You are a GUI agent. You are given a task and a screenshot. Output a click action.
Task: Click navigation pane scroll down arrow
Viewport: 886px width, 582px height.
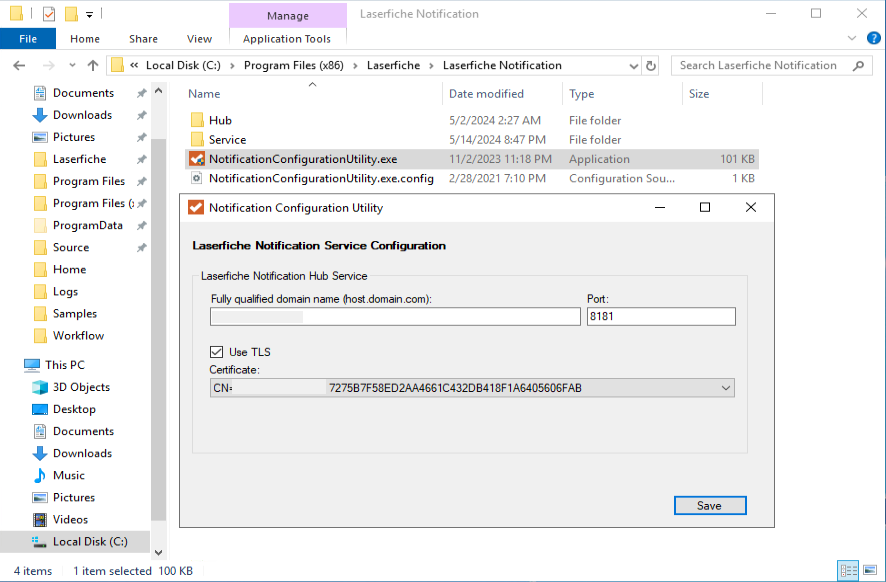[x=159, y=553]
